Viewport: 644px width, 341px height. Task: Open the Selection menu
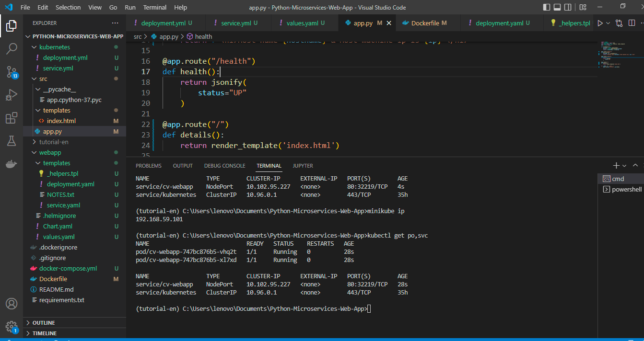pos(68,7)
